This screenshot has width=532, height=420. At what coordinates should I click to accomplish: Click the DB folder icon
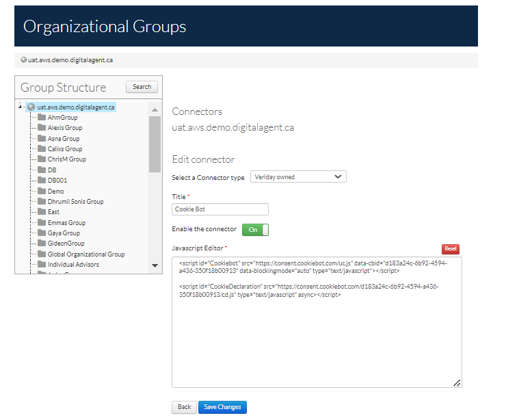(x=42, y=170)
